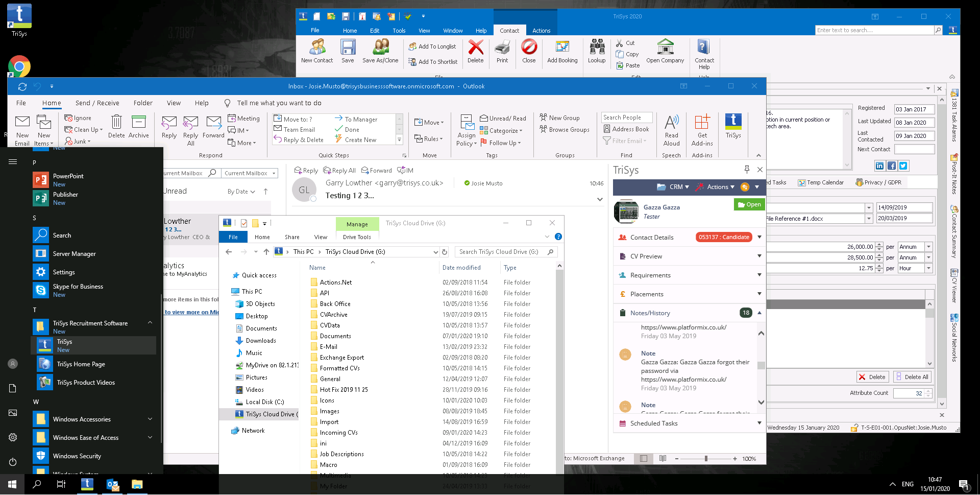Click New Contact icon in TriSys ribbon
The height and width of the screenshot is (495, 980).
point(317,51)
